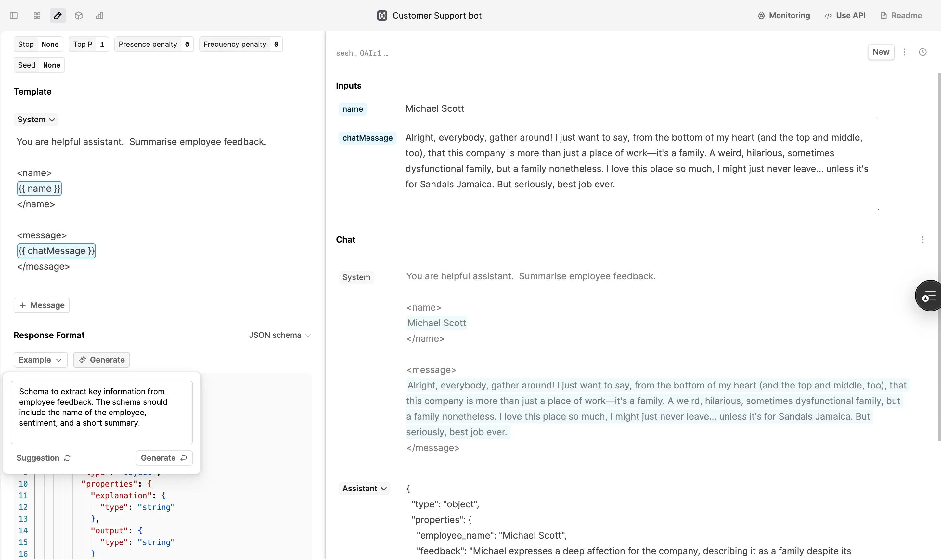Open the three-dot menu next to New
This screenshot has width=941, height=560.
(x=904, y=52)
